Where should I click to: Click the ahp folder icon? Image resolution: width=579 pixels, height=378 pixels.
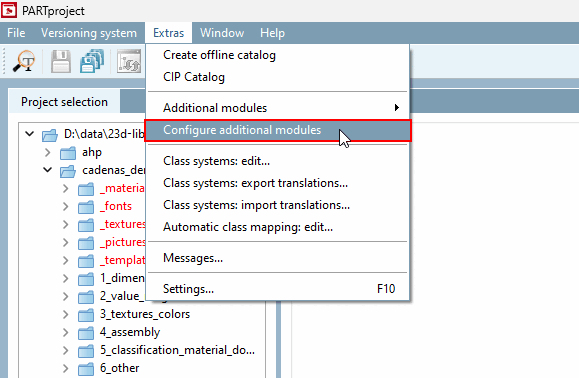point(68,153)
